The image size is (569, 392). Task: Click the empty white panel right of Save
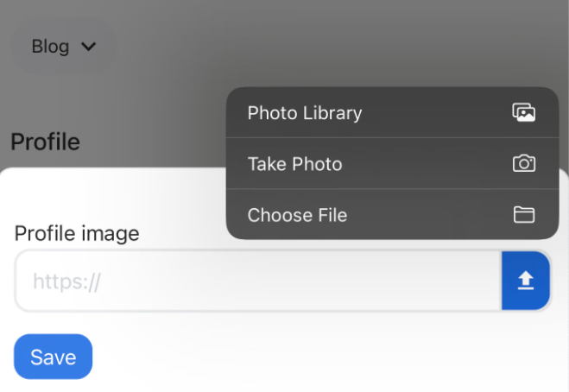(x=326, y=357)
